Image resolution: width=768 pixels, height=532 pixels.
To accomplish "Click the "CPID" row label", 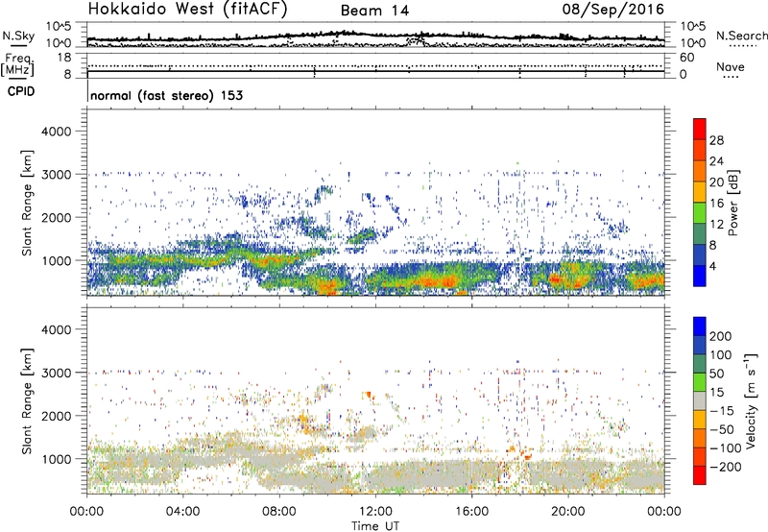I will point(20,91).
